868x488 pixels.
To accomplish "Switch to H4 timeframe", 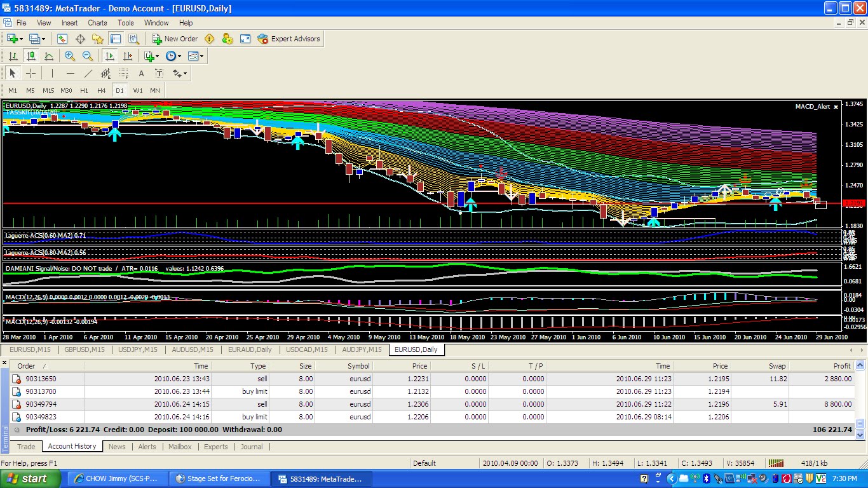I will [102, 90].
